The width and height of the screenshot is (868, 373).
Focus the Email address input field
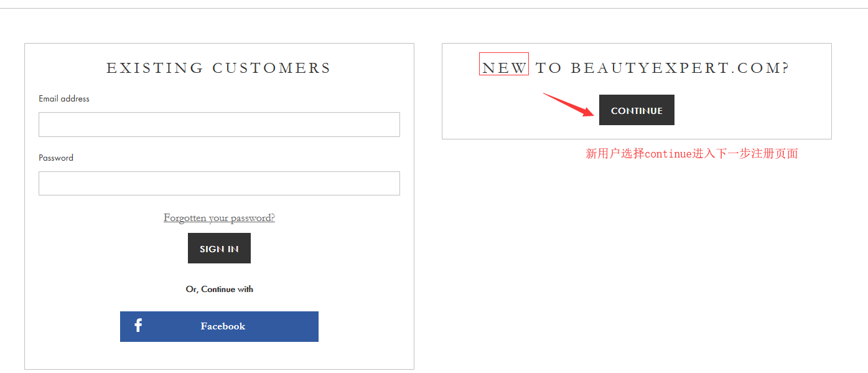pyautogui.click(x=219, y=125)
